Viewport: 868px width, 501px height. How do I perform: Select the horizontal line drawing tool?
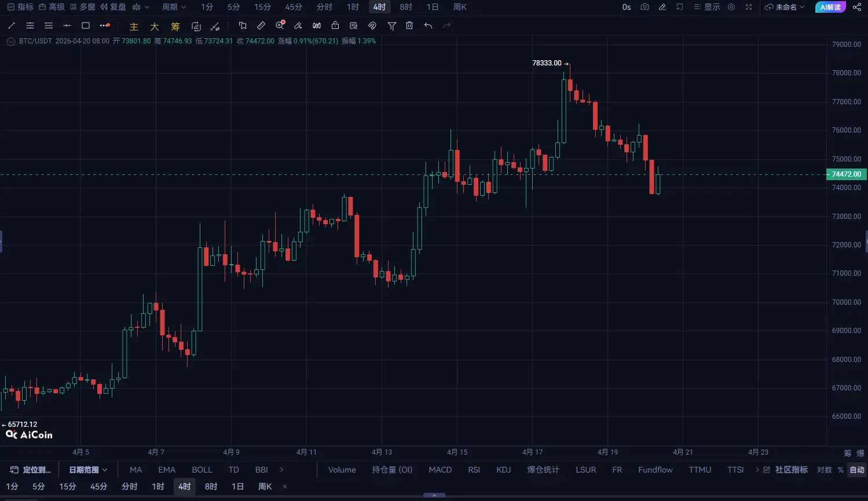point(67,25)
